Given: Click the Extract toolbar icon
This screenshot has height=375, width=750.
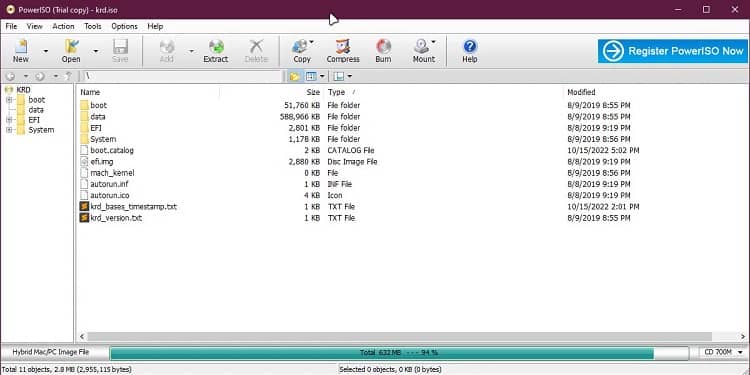Looking at the screenshot, I should (x=216, y=51).
